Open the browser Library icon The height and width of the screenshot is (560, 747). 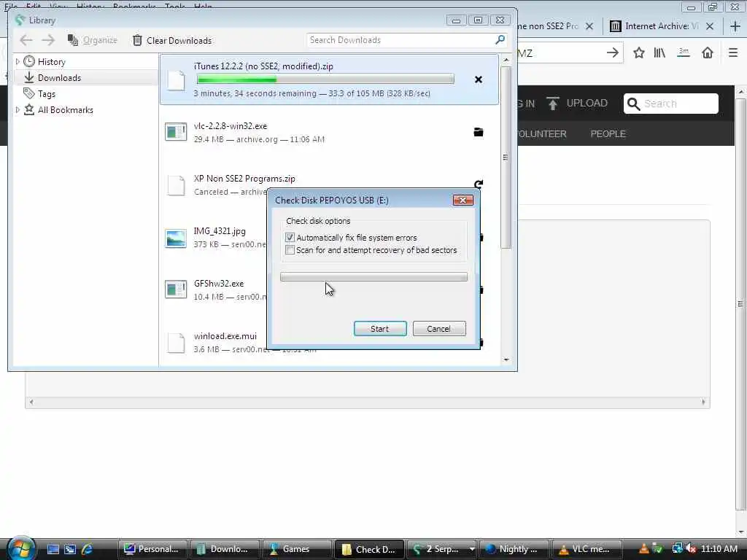[x=659, y=52]
